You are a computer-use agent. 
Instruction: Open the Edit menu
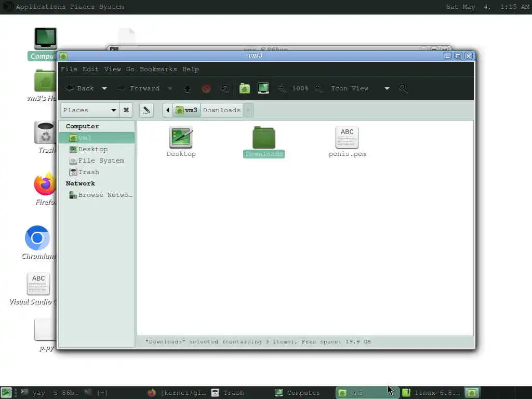tap(90, 69)
